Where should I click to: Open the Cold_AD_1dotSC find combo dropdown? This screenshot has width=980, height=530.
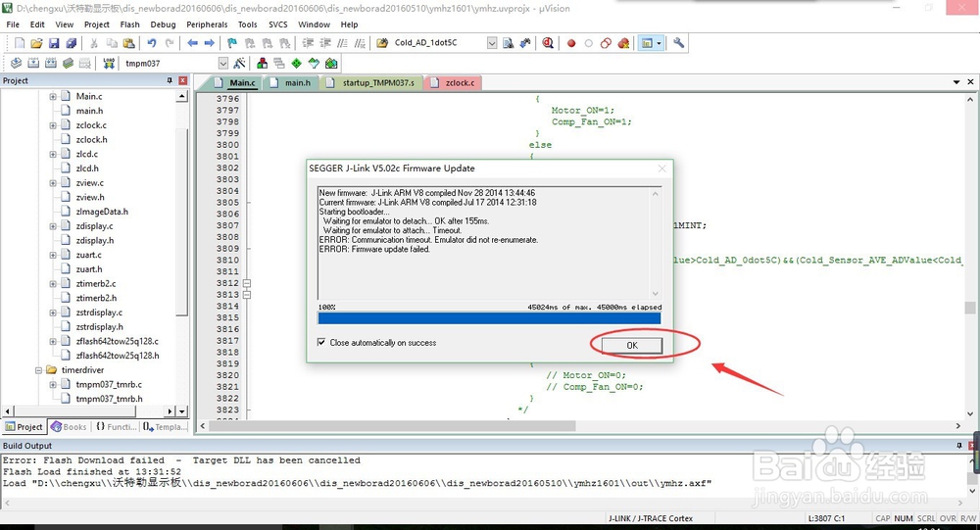coord(492,43)
